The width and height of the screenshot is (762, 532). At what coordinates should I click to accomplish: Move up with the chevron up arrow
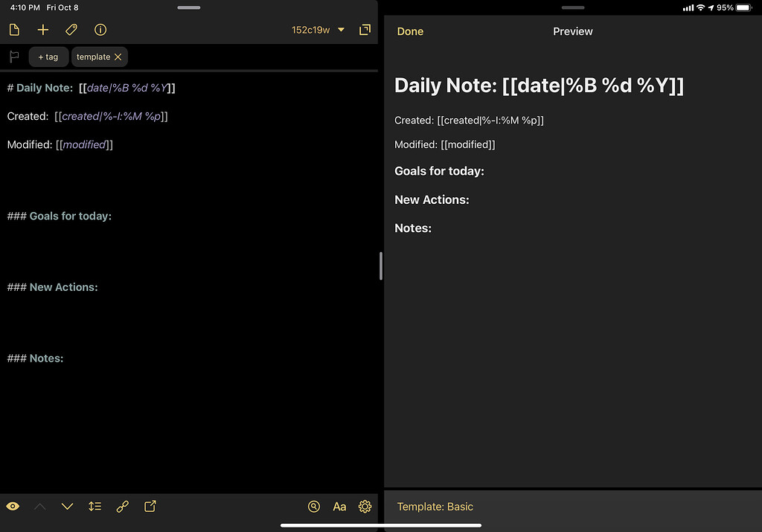pos(40,507)
